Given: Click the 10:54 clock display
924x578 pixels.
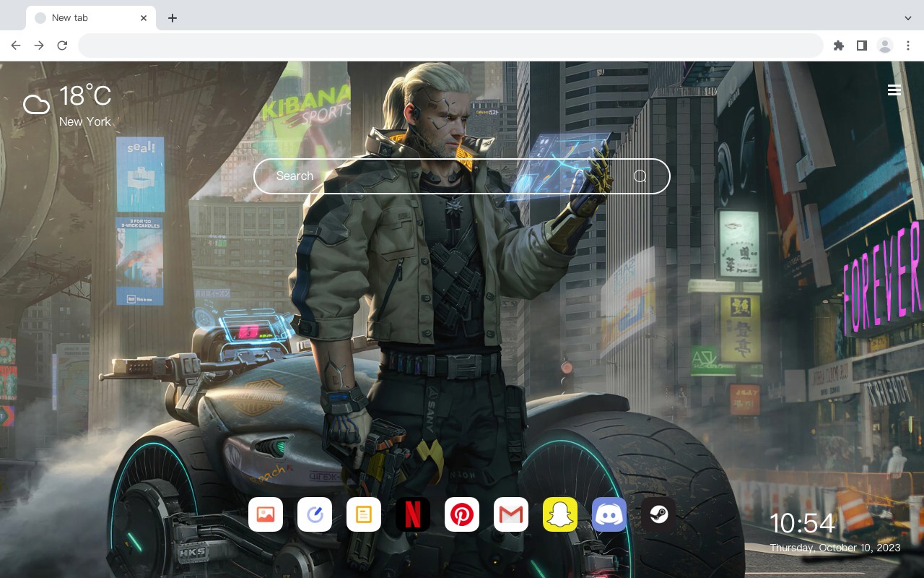Looking at the screenshot, I should point(802,523).
